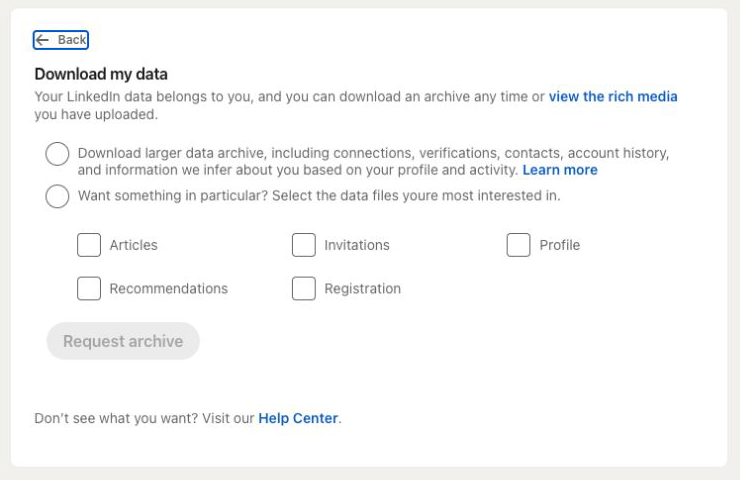Open the 'view the rich media' link
The height and width of the screenshot is (480, 740).
click(613, 96)
